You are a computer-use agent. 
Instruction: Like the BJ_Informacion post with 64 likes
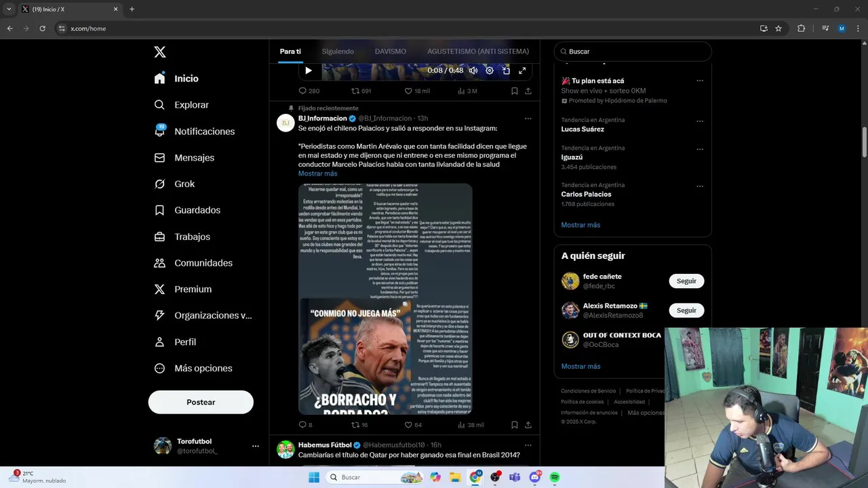[414, 425]
